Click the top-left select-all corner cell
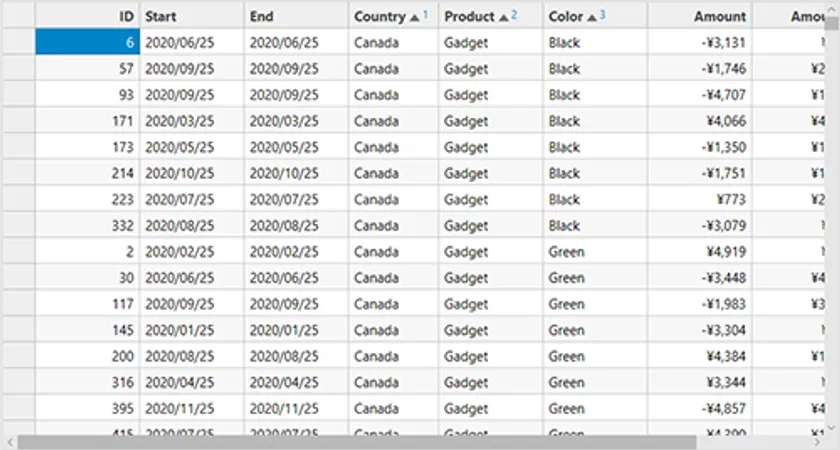The height and width of the screenshot is (450, 840). [x=17, y=16]
